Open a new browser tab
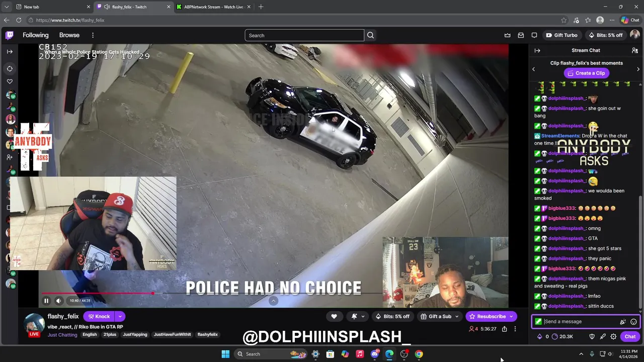This screenshot has height=362, width=644. point(261,7)
